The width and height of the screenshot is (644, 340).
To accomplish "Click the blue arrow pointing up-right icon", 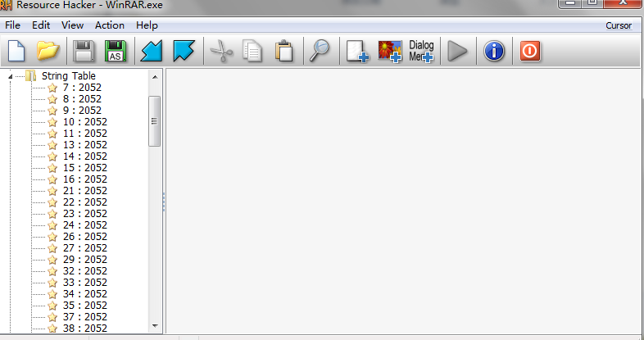I will (x=184, y=51).
